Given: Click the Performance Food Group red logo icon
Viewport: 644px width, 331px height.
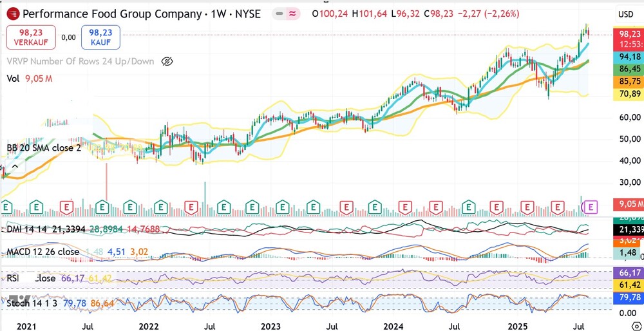Looking at the screenshot, I should pyautogui.click(x=14, y=14).
